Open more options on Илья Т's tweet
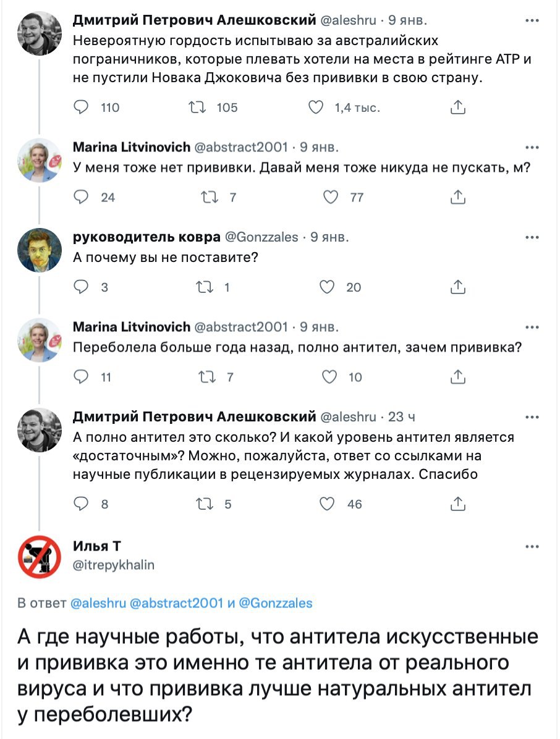The width and height of the screenshot is (560, 739). tap(531, 547)
